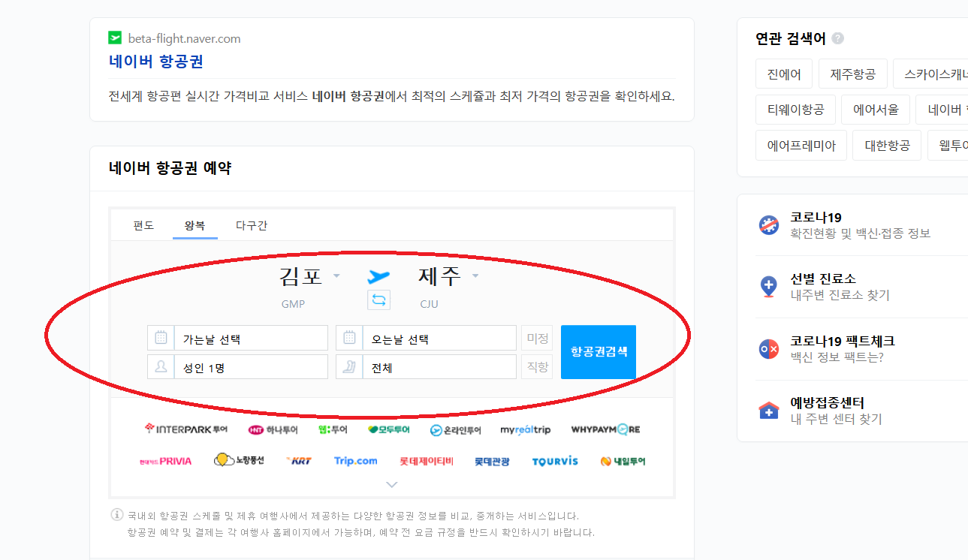
Task: Toggle the 미정 undecided return option
Action: [x=537, y=338]
